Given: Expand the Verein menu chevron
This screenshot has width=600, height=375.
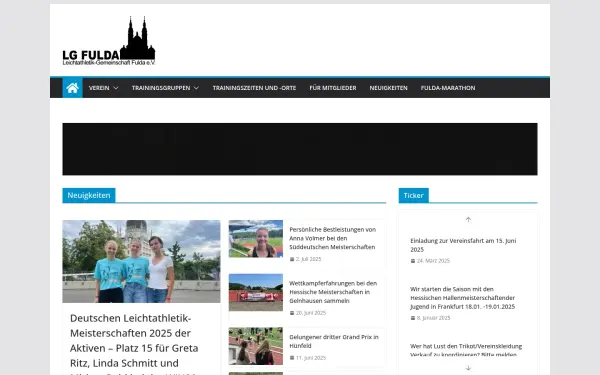Looking at the screenshot, I should click(116, 88).
